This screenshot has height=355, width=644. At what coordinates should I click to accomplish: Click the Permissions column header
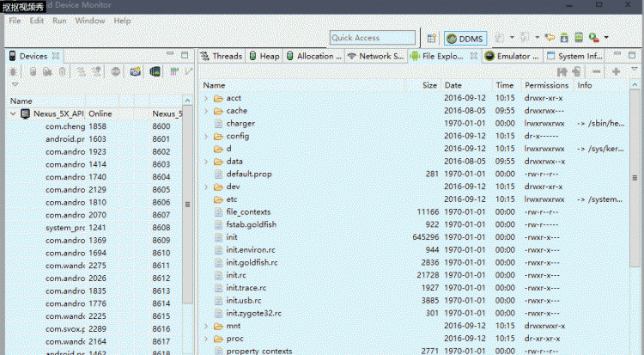click(547, 85)
